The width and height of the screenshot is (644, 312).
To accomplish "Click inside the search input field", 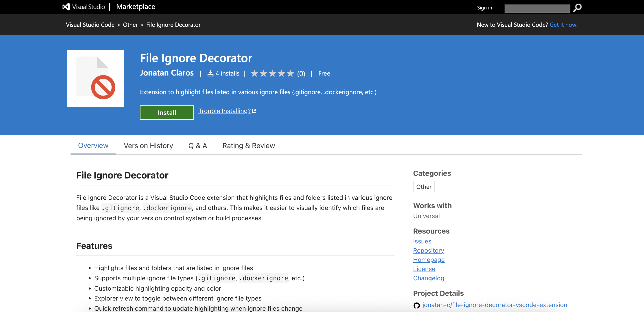I will (537, 8).
